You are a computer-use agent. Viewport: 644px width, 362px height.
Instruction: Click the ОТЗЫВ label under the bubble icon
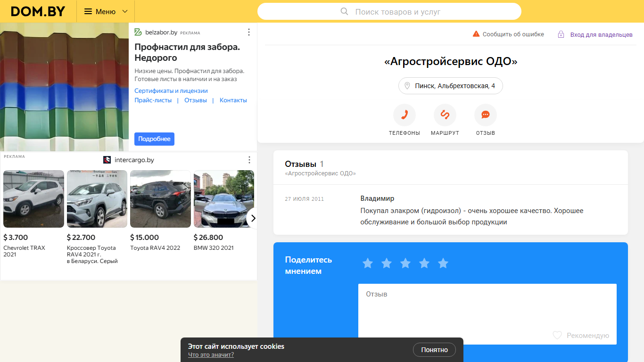point(486,133)
